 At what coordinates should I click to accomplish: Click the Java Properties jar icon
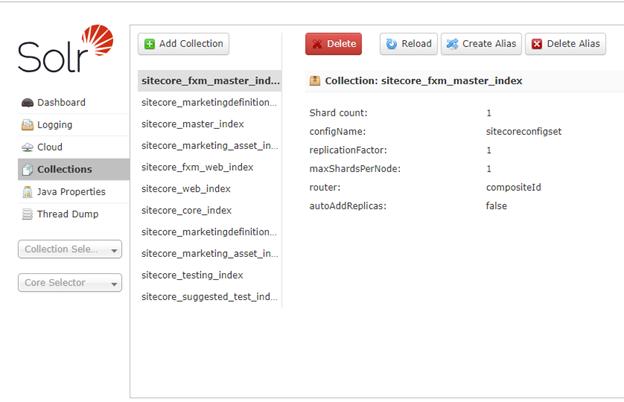tap(27, 192)
